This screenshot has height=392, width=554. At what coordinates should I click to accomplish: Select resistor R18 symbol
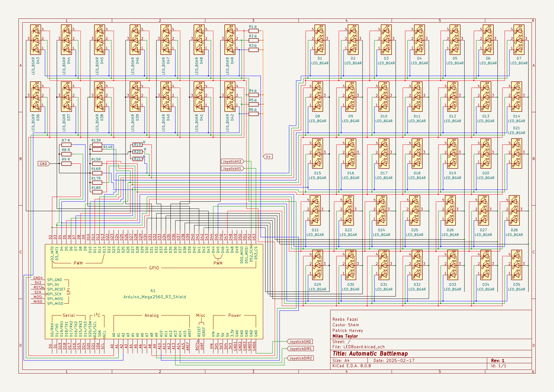coord(97,192)
